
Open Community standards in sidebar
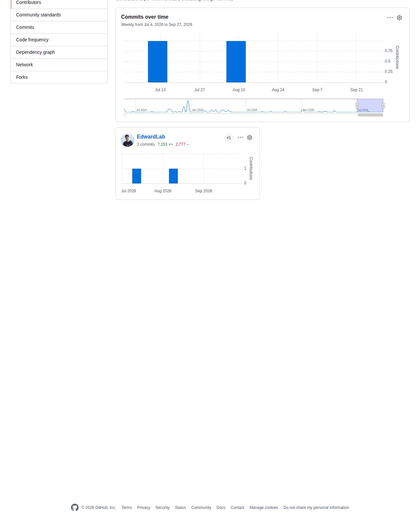[59, 15]
